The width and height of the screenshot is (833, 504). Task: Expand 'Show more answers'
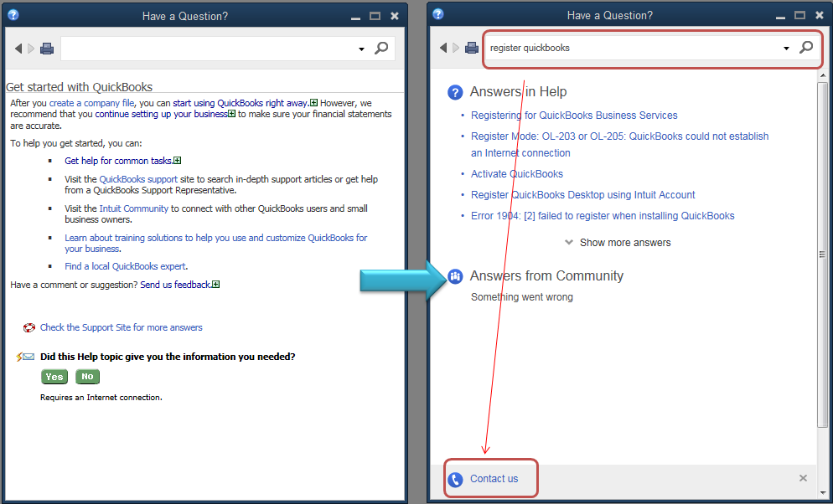click(x=618, y=243)
